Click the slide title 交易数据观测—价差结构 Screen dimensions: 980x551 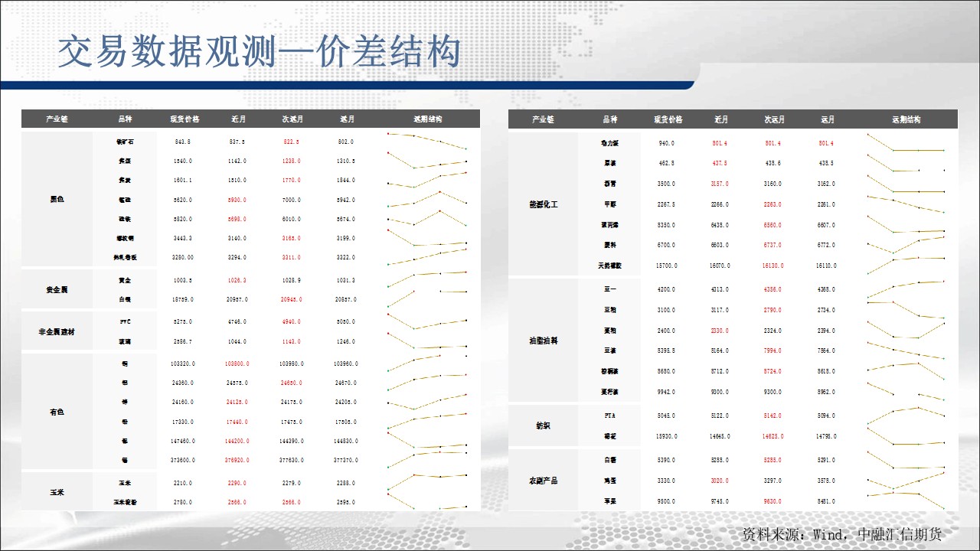[x=260, y=53]
